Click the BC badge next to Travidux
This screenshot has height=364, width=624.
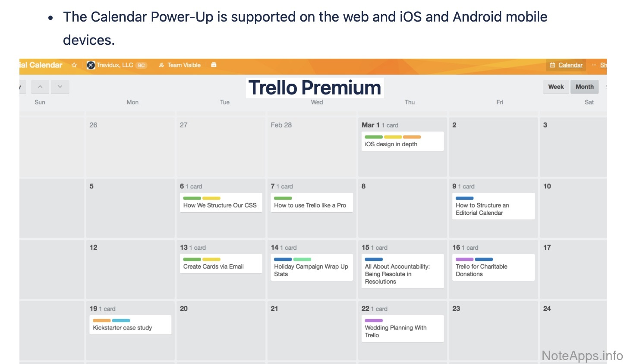[x=142, y=66]
